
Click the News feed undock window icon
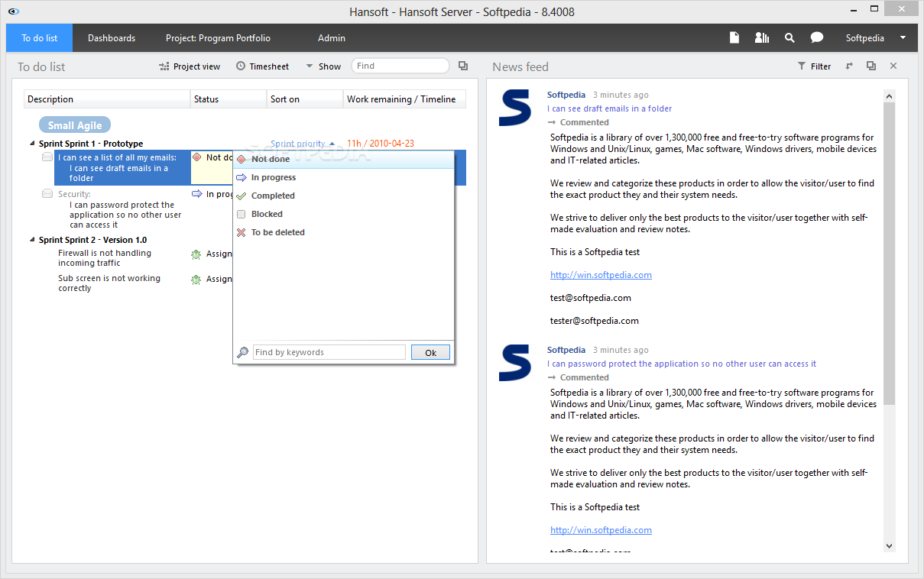pos(871,66)
